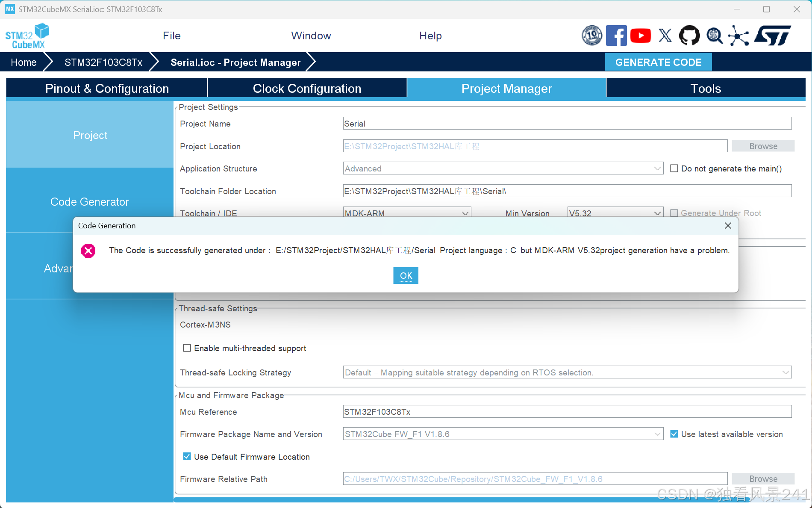Click the 'Mcu Reference' label
The image size is (812, 508).
pyautogui.click(x=208, y=412)
